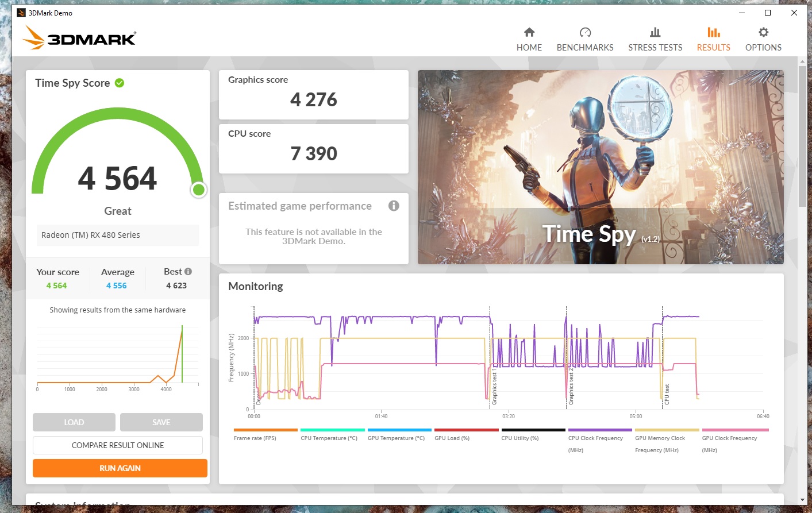The height and width of the screenshot is (513, 812).
Task: Click info icon beside Estimated game performance
Action: (x=394, y=206)
